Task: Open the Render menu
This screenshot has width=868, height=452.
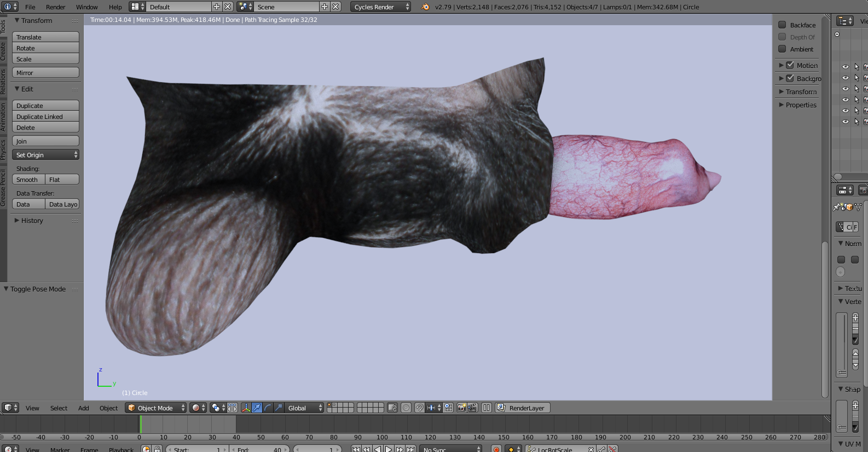Action: [55, 7]
